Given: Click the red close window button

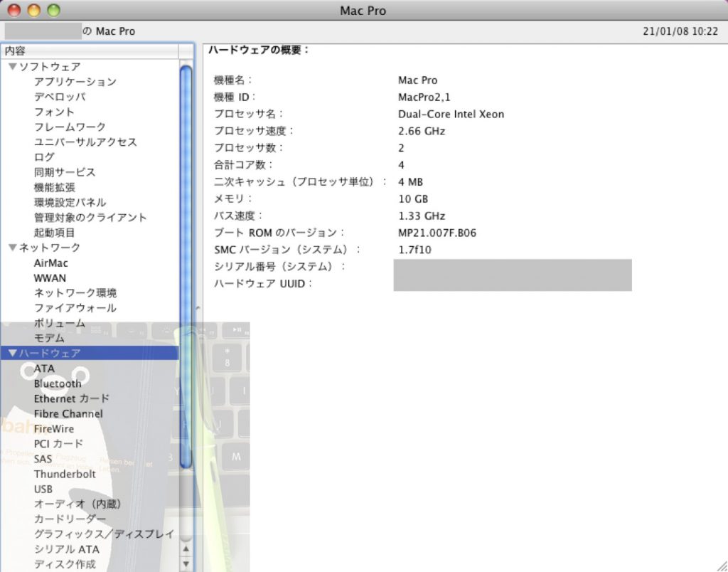Looking at the screenshot, I should [14, 10].
